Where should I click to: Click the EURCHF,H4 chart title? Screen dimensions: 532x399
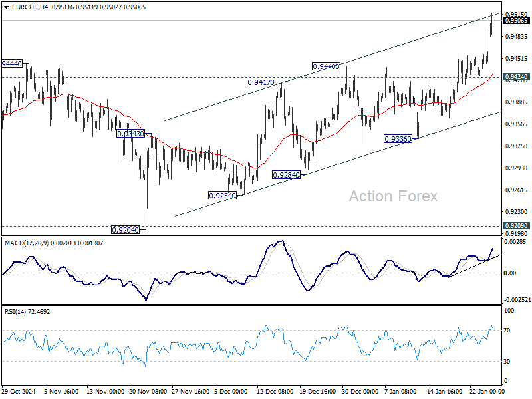[x=29, y=7]
